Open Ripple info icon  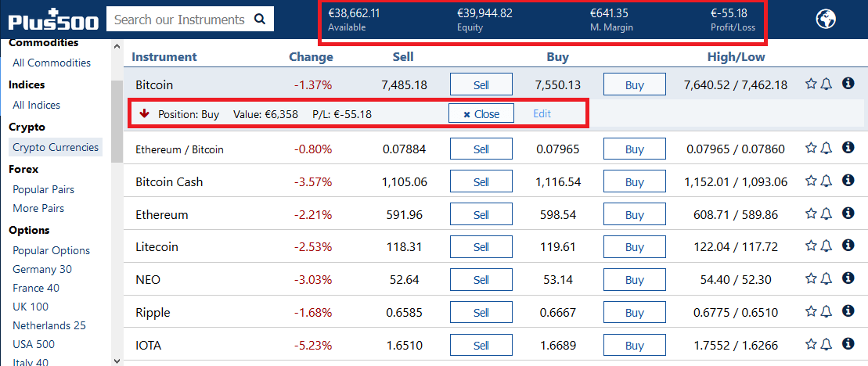pos(848,311)
